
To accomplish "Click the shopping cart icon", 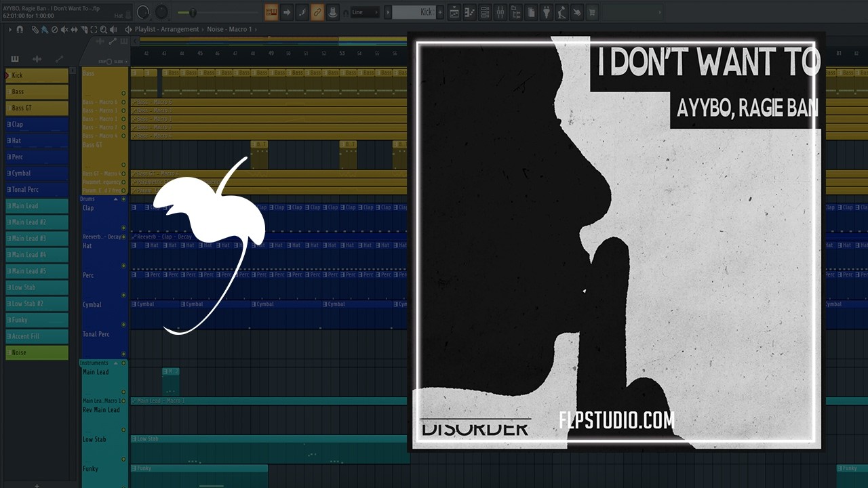I will coord(592,12).
